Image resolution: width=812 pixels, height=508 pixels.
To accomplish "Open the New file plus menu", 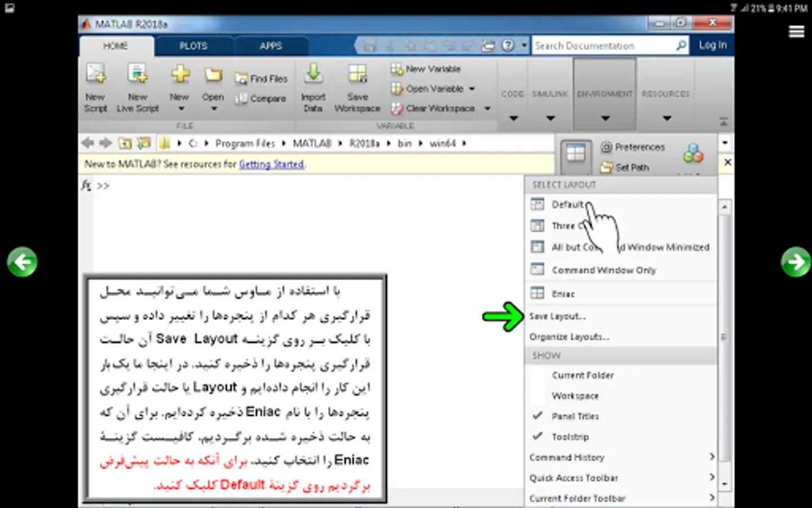I will coord(180,87).
